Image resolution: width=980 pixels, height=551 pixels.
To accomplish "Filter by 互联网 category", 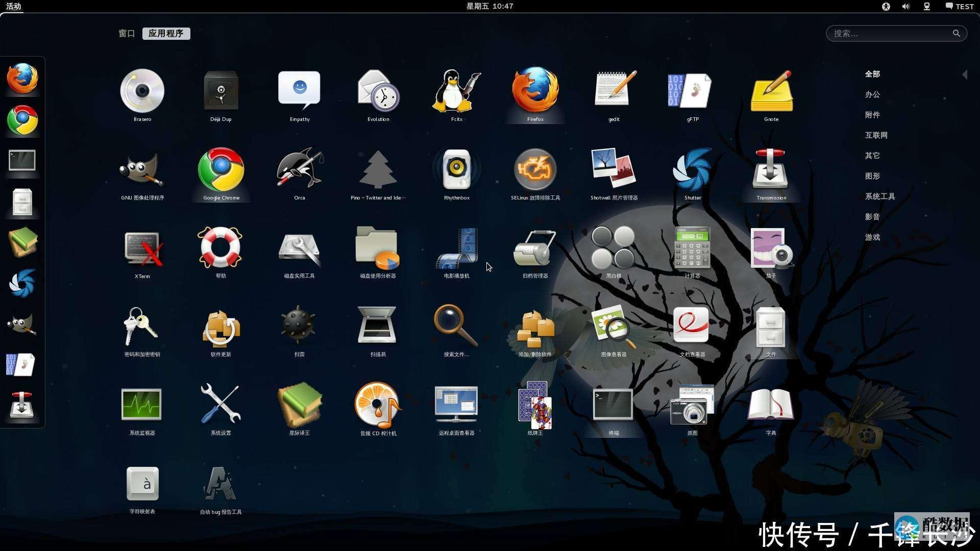I will [x=876, y=135].
